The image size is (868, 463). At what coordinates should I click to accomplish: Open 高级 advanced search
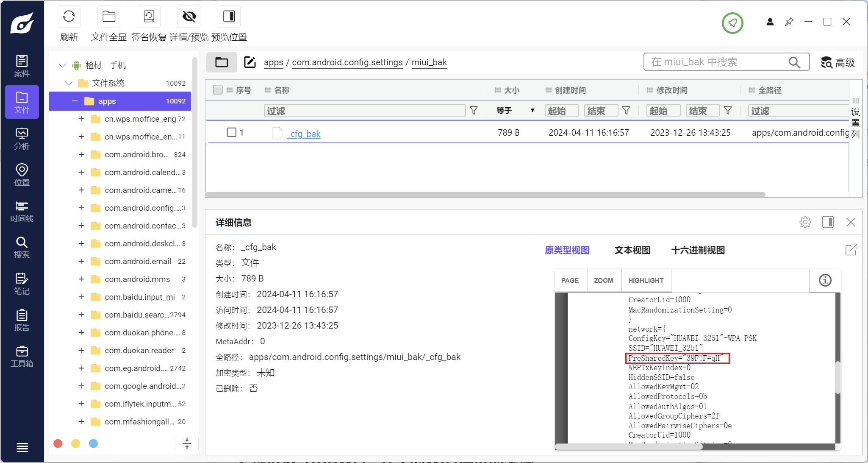838,62
